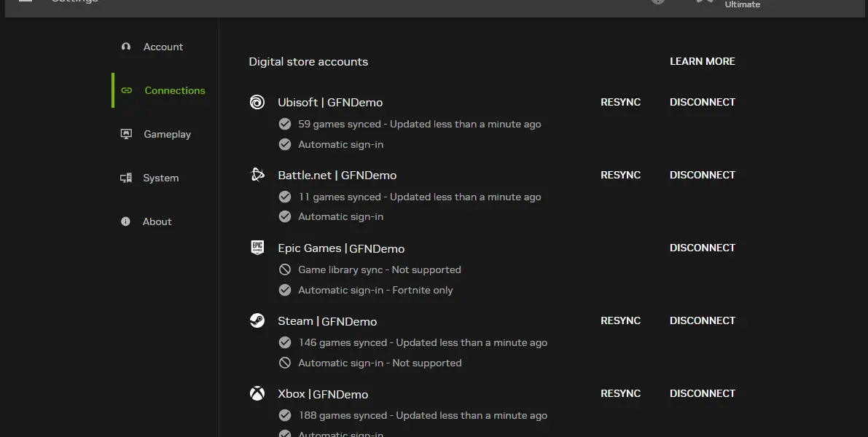Open the help icon in top bar
The image size is (868, 437).
pos(657,1)
